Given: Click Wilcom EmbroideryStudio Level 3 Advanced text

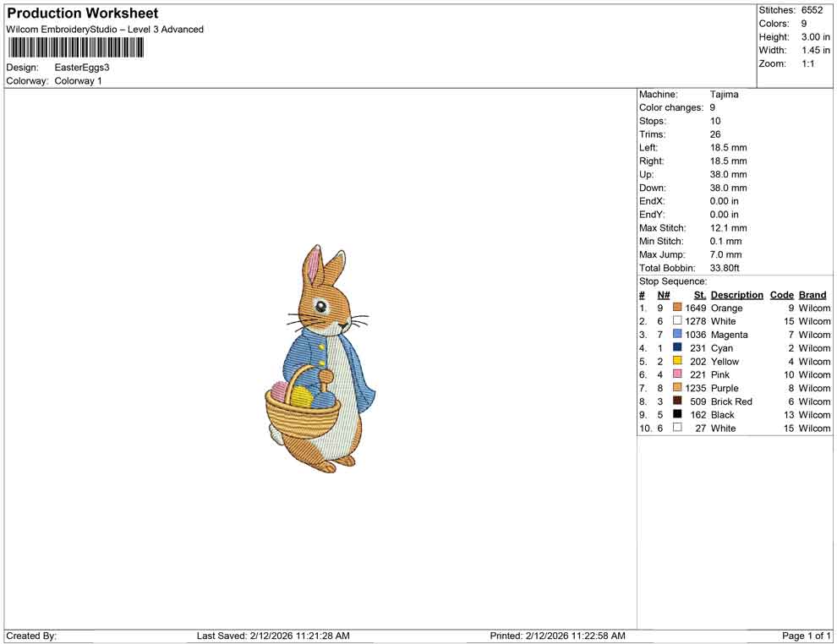Looking at the screenshot, I should click(x=105, y=30).
